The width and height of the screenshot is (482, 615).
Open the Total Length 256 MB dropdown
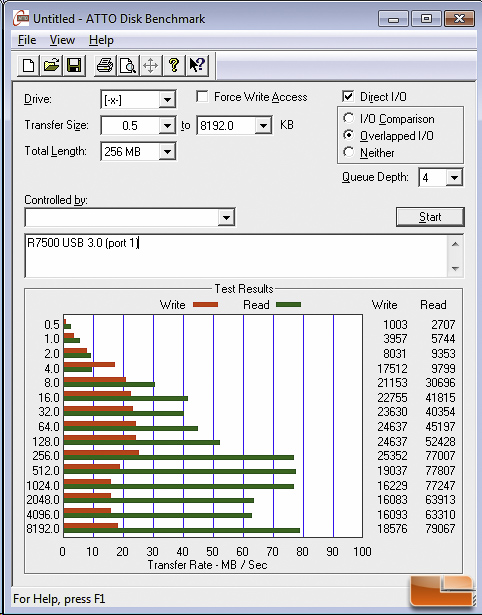[x=167, y=151]
